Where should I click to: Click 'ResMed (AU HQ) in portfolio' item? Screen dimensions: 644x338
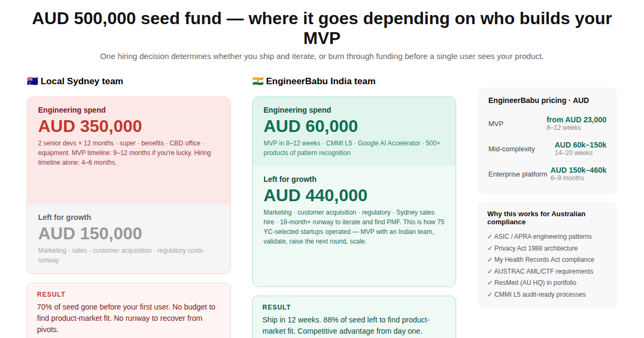(x=532, y=283)
